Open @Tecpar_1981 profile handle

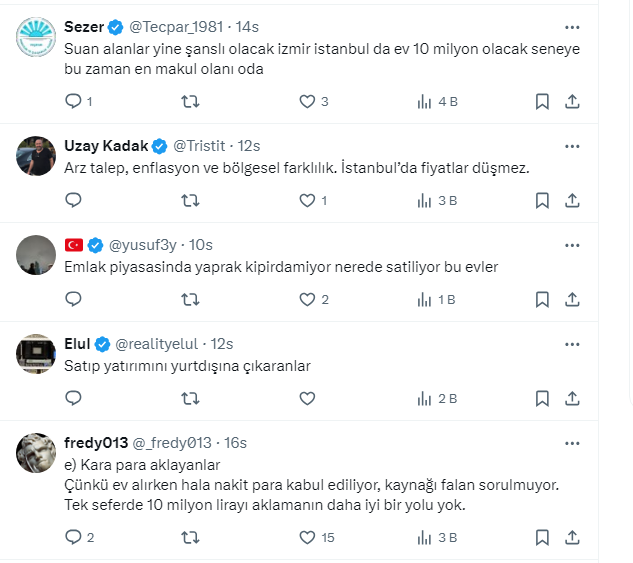pos(174,27)
